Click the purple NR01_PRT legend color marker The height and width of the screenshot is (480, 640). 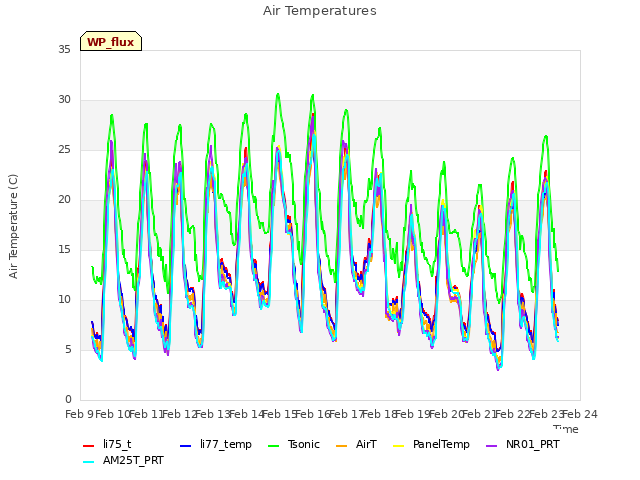coord(492,445)
